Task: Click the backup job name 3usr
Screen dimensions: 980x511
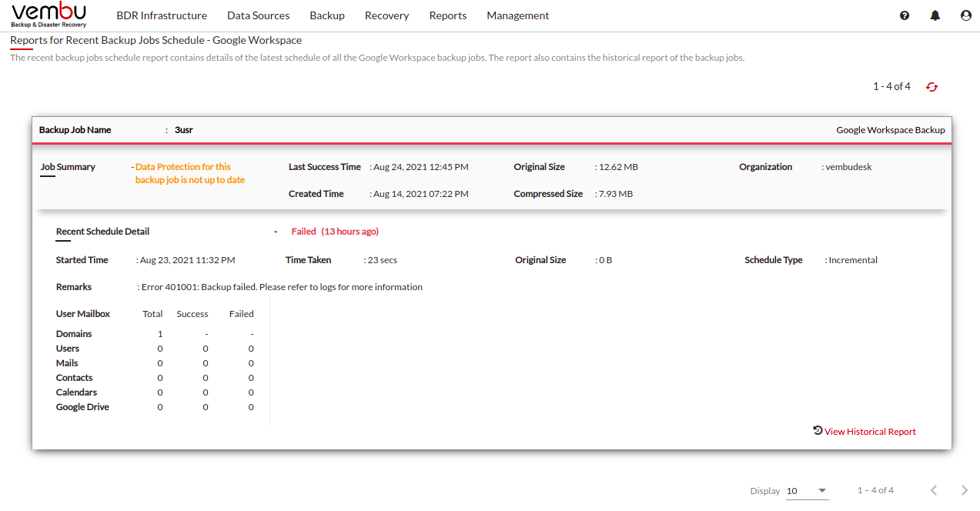Action: [x=184, y=130]
